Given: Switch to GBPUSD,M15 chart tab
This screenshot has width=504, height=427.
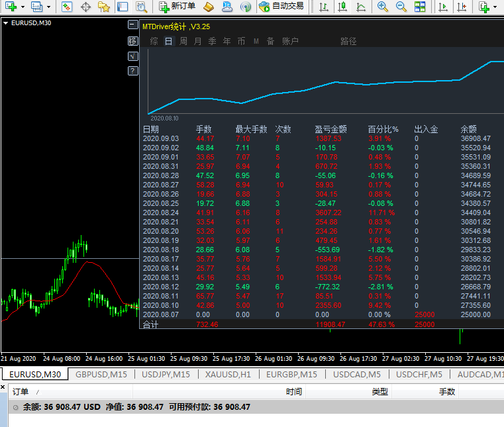Looking at the screenshot, I should [x=101, y=374].
